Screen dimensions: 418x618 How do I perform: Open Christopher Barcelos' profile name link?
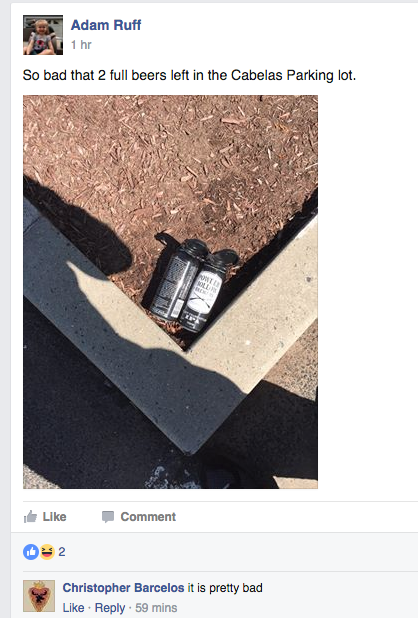[123, 588]
